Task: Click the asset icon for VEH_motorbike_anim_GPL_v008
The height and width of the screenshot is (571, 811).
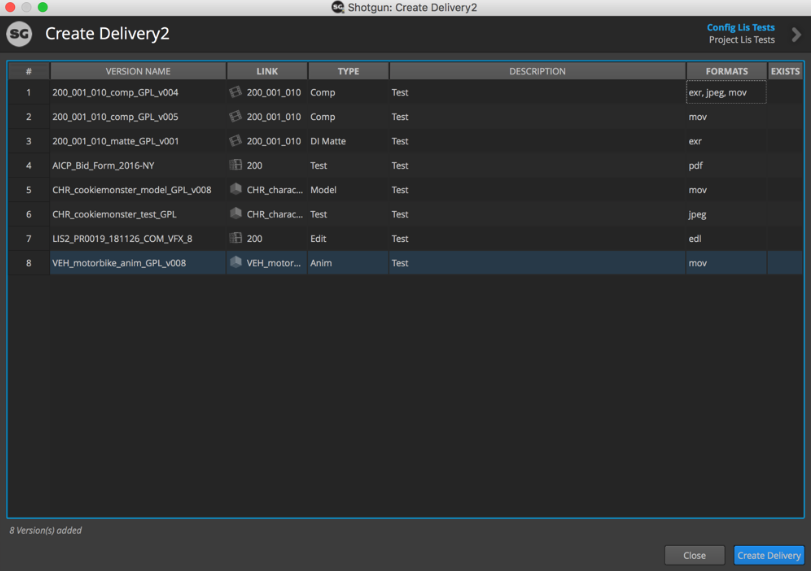Action: click(x=235, y=262)
